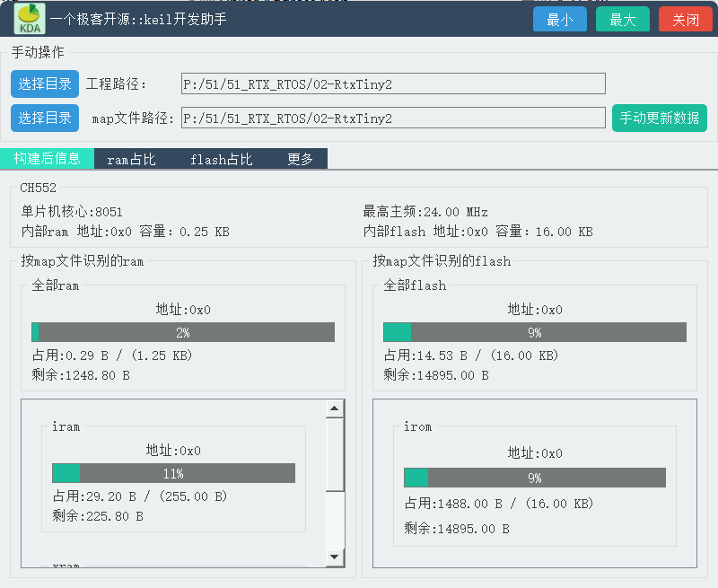The height and width of the screenshot is (588, 718).
Task: Click the iram group label
Action: (66, 426)
